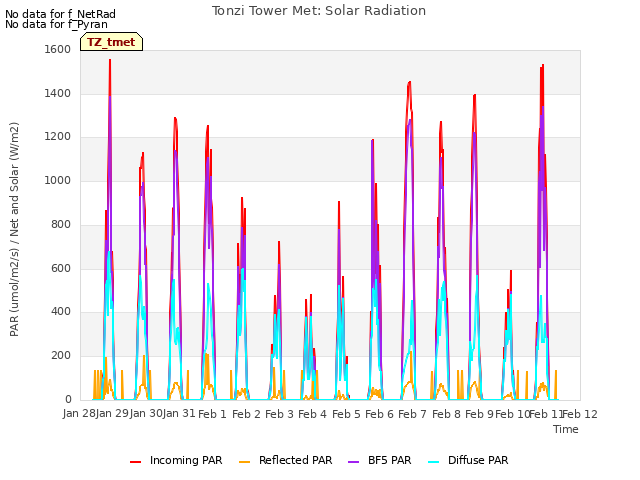The height and width of the screenshot is (480, 640).
Task: Click the Jan 28 x-axis date label
Action: [x=79, y=413]
